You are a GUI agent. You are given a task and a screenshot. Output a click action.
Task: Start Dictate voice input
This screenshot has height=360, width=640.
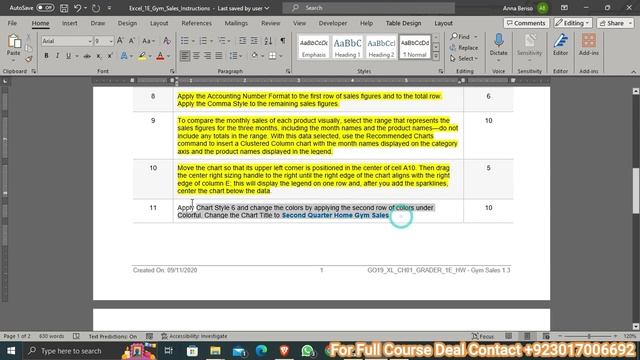pos(498,46)
